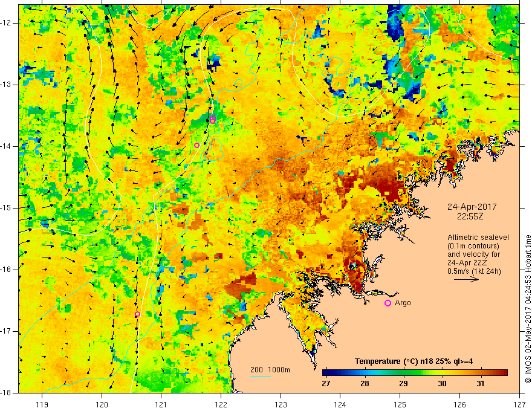Click the longitude axis label '124'
The width and height of the screenshot is (532, 411).
(340, 404)
